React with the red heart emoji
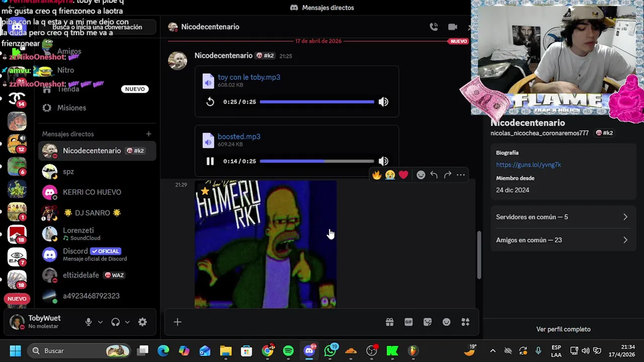The width and height of the screenshot is (644, 362). pos(404,175)
